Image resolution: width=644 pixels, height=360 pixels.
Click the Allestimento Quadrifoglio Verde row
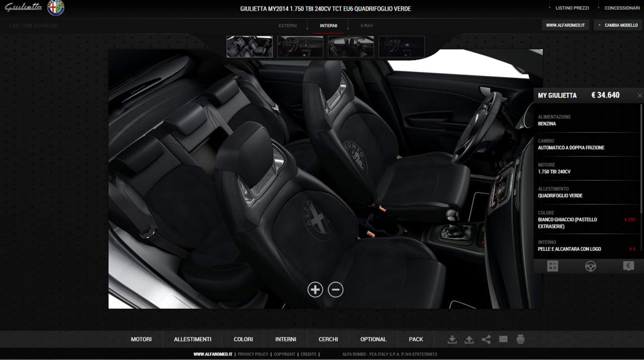587,192
